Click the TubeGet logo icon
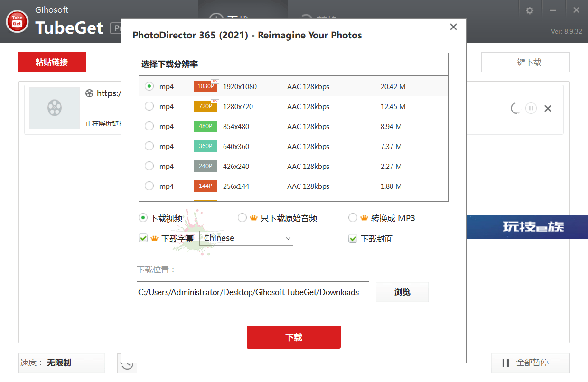This screenshot has width=588, height=382. (17, 21)
